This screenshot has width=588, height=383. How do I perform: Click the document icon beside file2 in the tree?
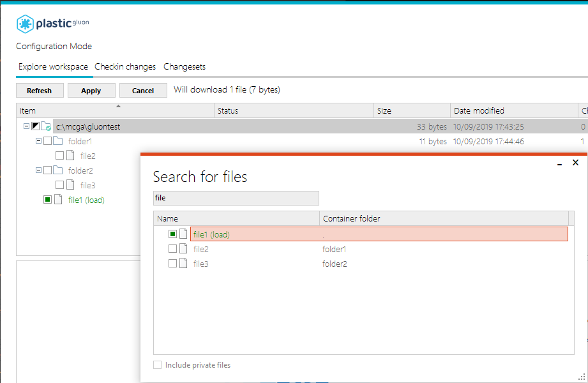70,155
